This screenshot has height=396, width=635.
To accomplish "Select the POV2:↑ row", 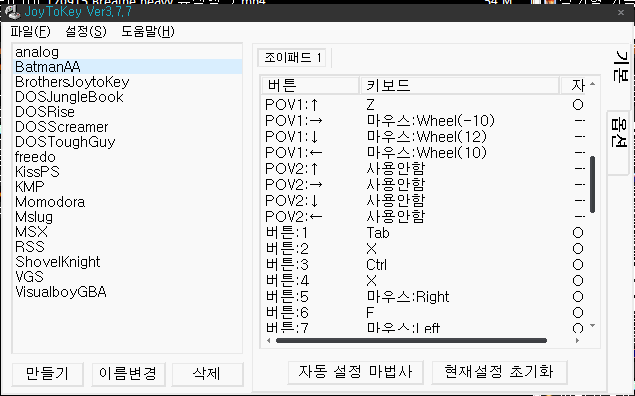I will coord(424,169).
